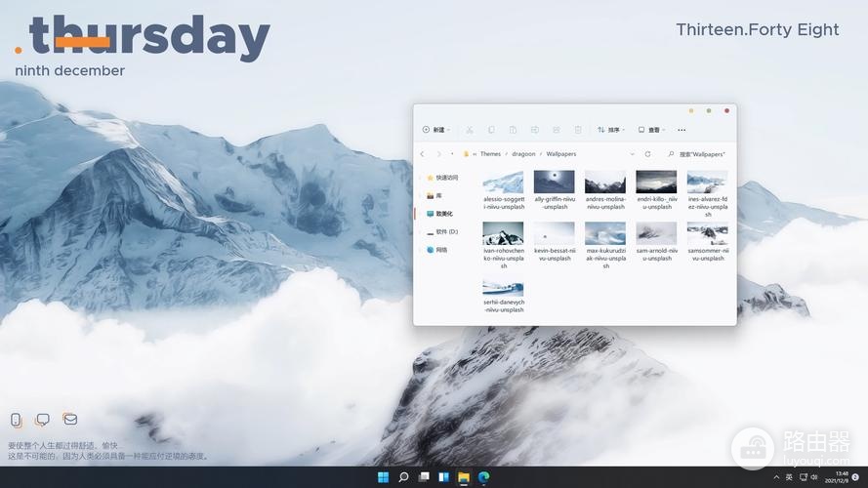This screenshot has width=868, height=488.
Task: Open the three-dots See more menu
Action: [x=682, y=130]
